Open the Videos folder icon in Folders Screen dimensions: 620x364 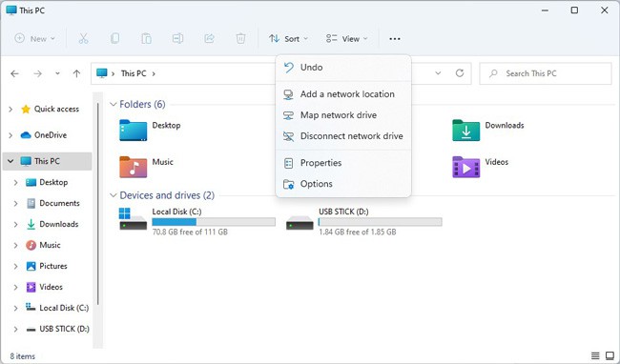[x=466, y=167]
